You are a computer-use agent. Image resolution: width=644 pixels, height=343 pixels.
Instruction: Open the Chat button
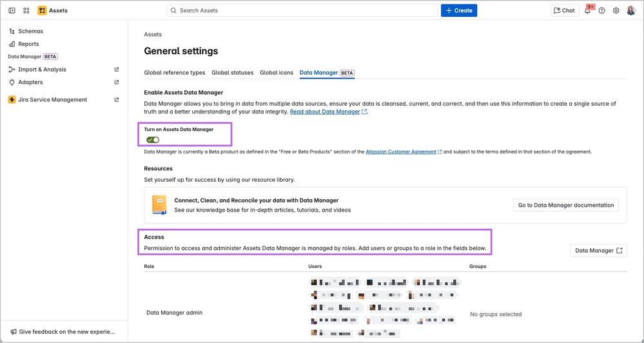[564, 10]
